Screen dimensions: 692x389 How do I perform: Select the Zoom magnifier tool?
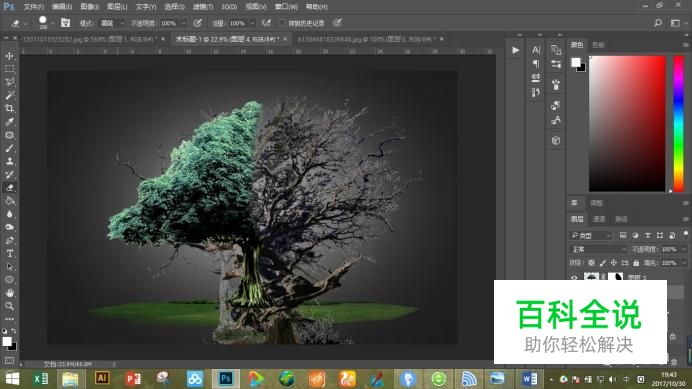click(9, 306)
